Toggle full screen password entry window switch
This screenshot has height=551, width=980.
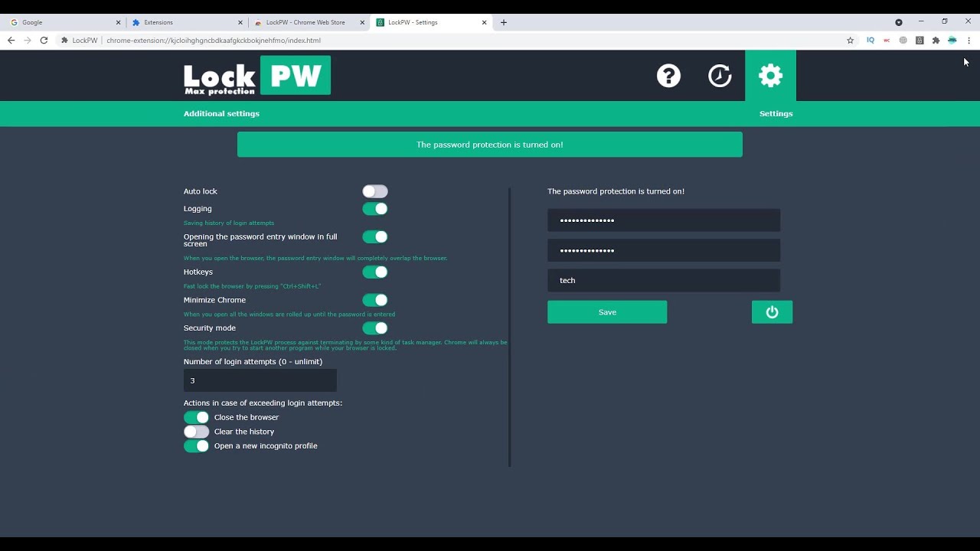click(375, 237)
